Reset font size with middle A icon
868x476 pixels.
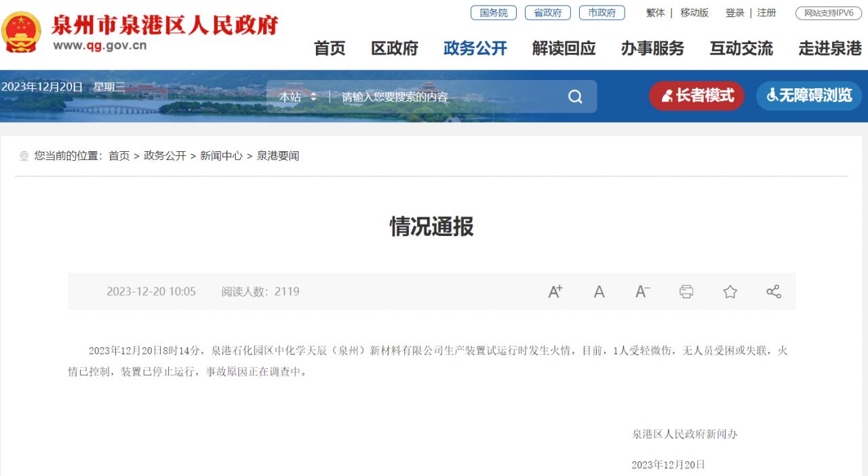(x=599, y=292)
